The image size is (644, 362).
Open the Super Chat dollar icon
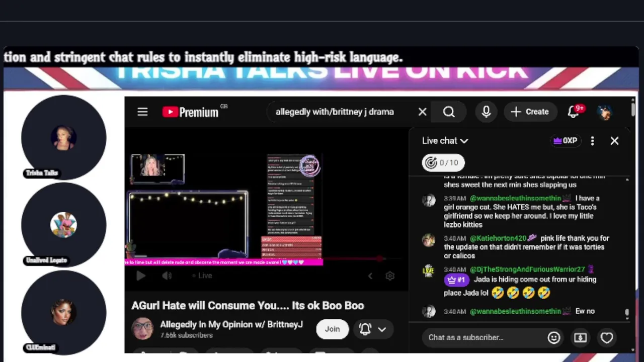click(x=580, y=337)
